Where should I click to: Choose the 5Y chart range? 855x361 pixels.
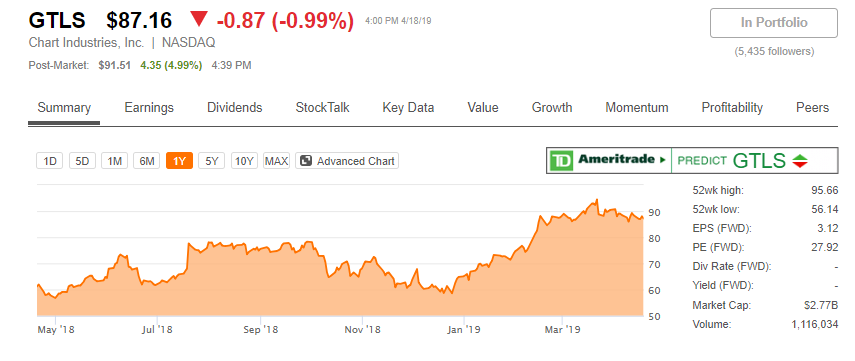(x=212, y=161)
